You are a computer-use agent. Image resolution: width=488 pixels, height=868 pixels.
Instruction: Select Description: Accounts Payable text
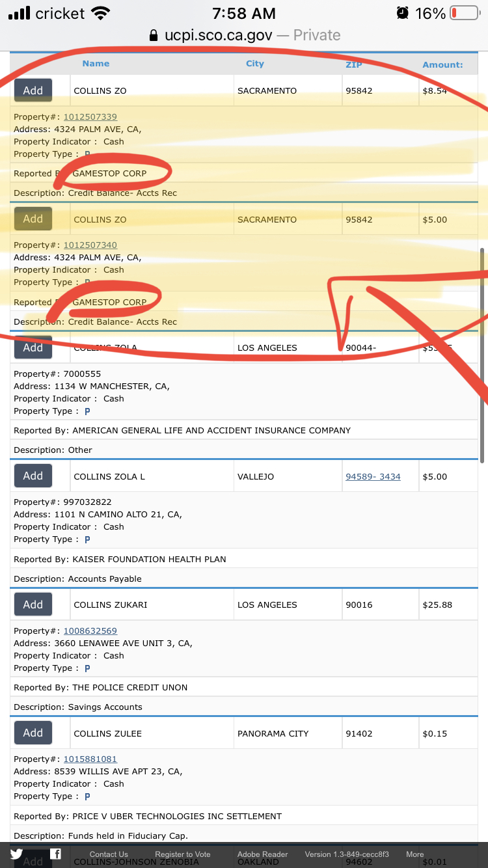pyautogui.click(x=78, y=579)
